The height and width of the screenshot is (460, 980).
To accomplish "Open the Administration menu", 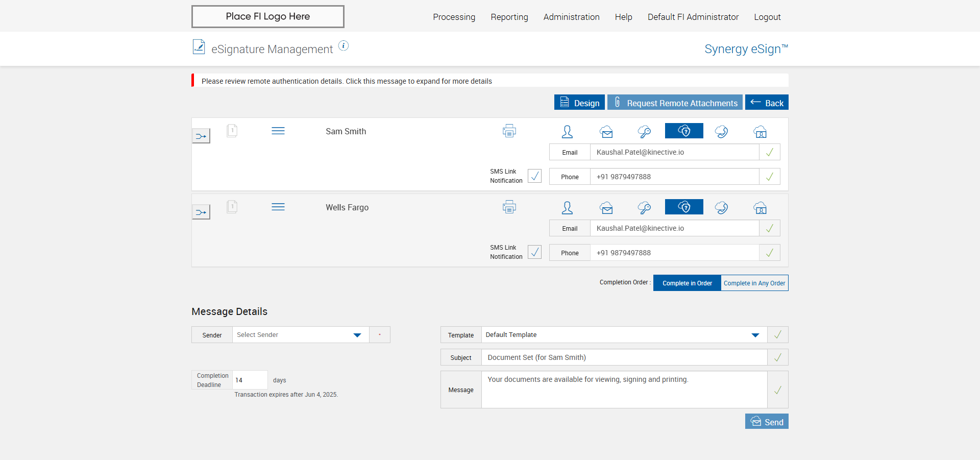I will point(571,17).
